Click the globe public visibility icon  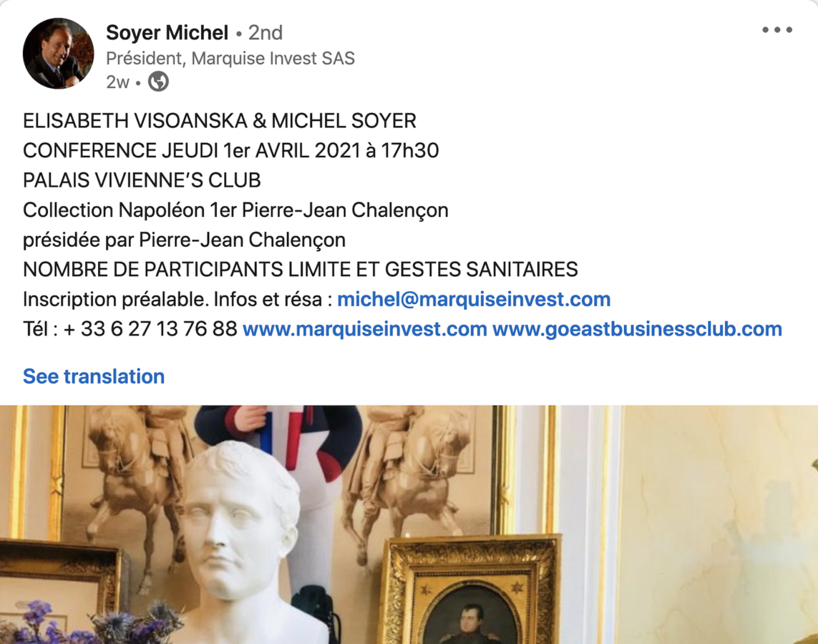[x=158, y=82]
